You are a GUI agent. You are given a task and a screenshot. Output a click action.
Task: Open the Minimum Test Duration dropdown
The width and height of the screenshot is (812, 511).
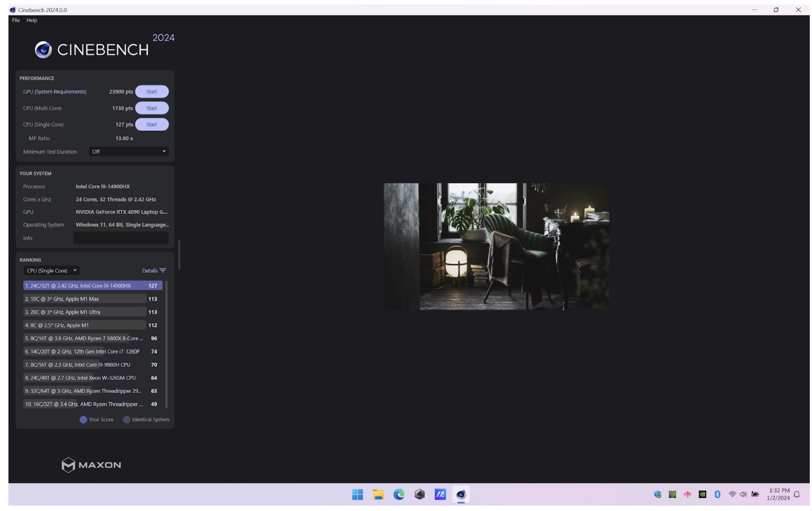[x=129, y=152]
